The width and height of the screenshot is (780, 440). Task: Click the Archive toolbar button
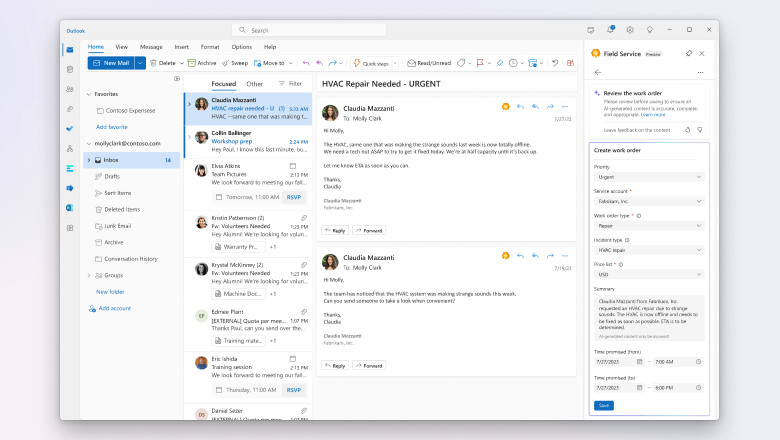[x=202, y=62]
